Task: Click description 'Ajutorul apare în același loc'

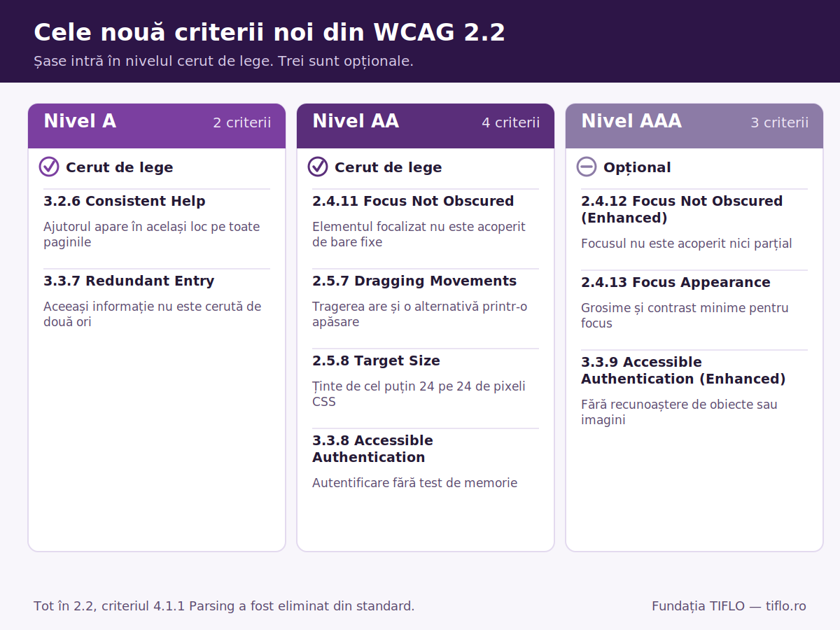Action: click(x=151, y=234)
